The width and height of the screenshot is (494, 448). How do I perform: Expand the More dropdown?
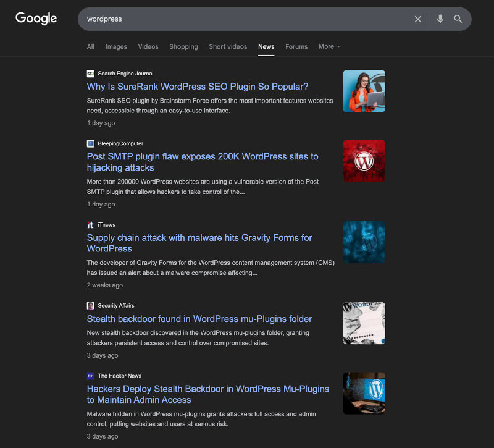point(329,47)
